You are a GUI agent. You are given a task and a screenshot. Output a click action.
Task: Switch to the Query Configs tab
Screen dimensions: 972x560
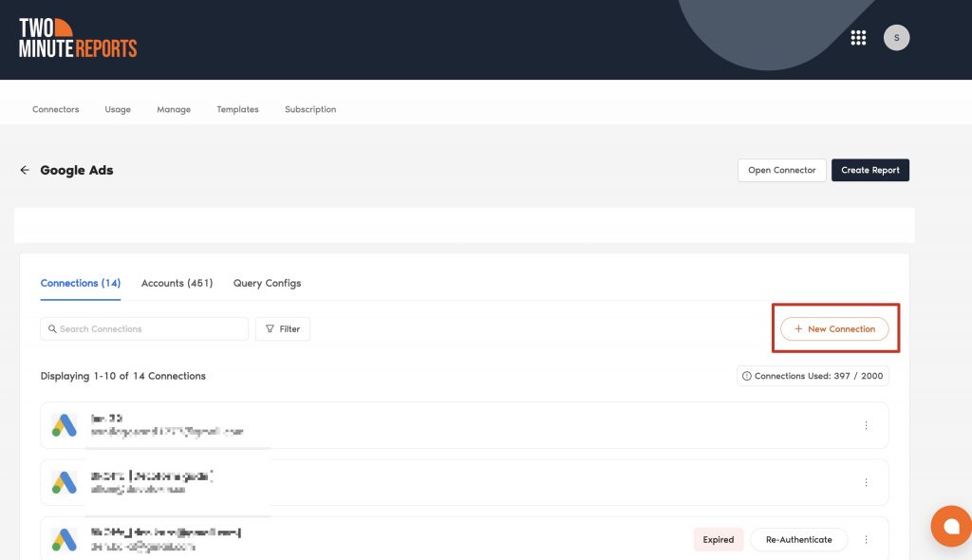click(x=267, y=283)
